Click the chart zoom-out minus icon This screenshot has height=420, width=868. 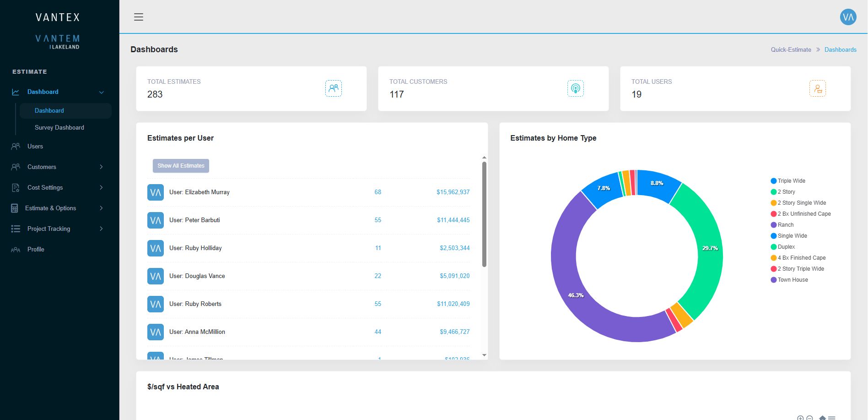[809, 418]
